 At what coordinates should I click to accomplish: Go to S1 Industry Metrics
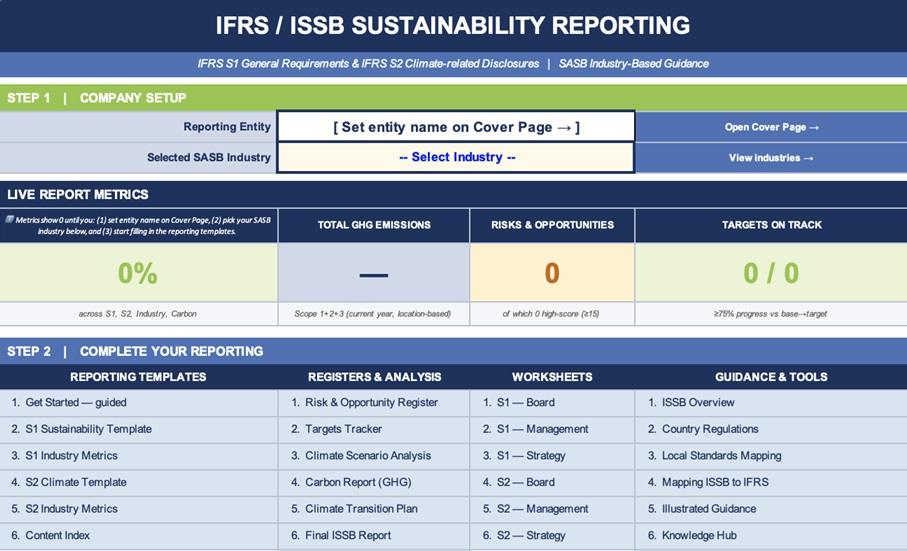(x=139, y=456)
